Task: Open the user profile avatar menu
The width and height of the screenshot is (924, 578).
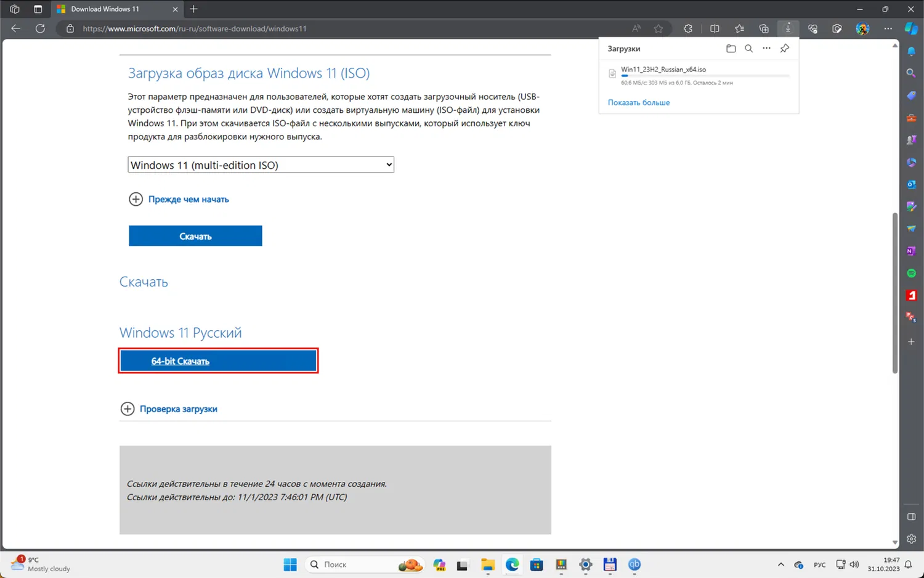Action: coord(862,28)
